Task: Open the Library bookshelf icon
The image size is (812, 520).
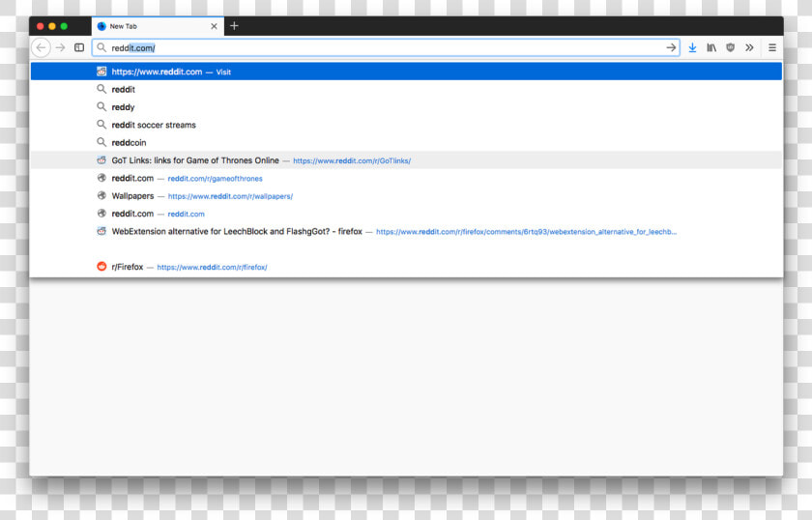Action: (711, 47)
